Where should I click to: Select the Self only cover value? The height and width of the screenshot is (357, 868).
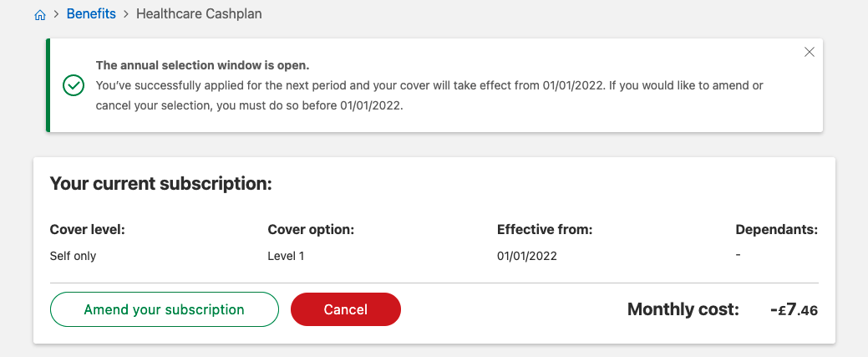click(73, 256)
